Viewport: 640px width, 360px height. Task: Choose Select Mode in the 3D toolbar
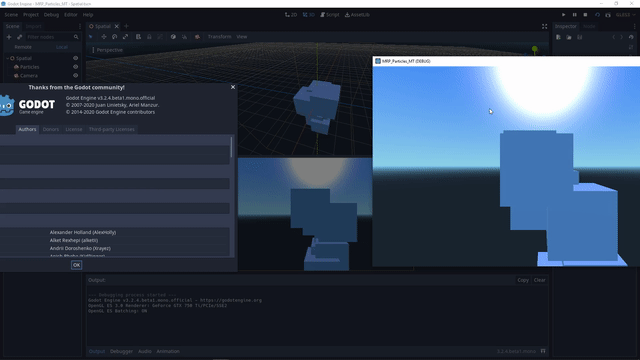click(91, 37)
